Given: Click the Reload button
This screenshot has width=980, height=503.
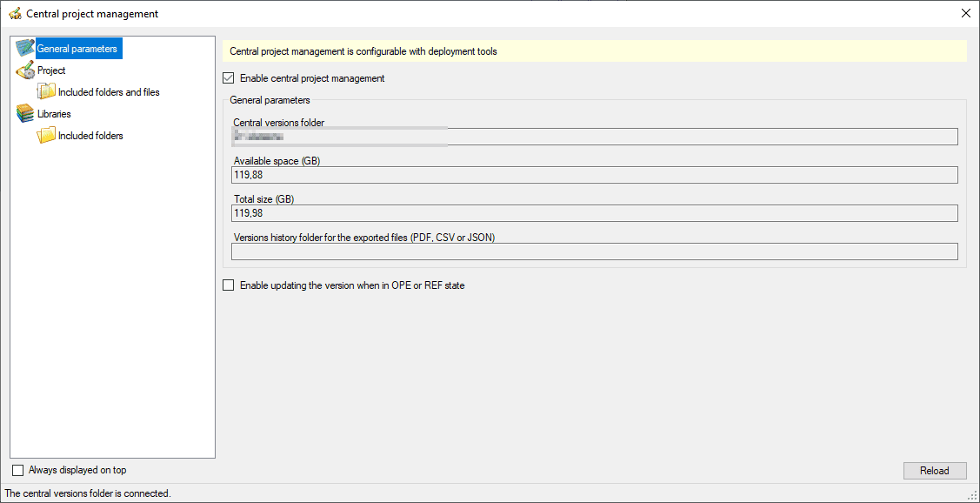Looking at the screenshot, I should (935, 471).
